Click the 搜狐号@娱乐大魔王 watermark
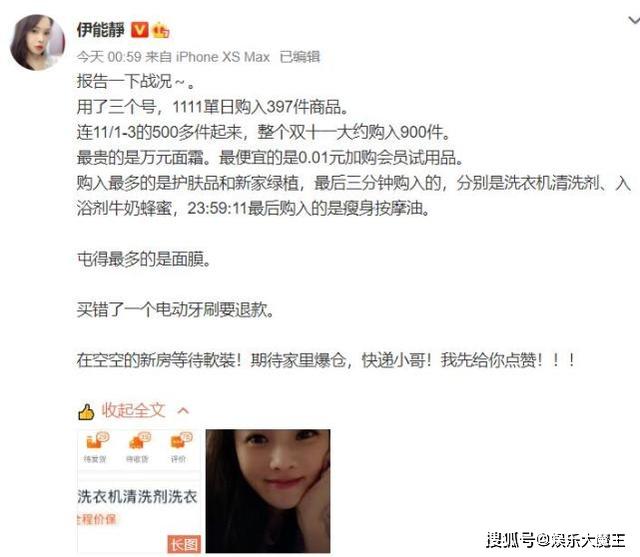The image size is (640, 557). [x=556, y=540]
